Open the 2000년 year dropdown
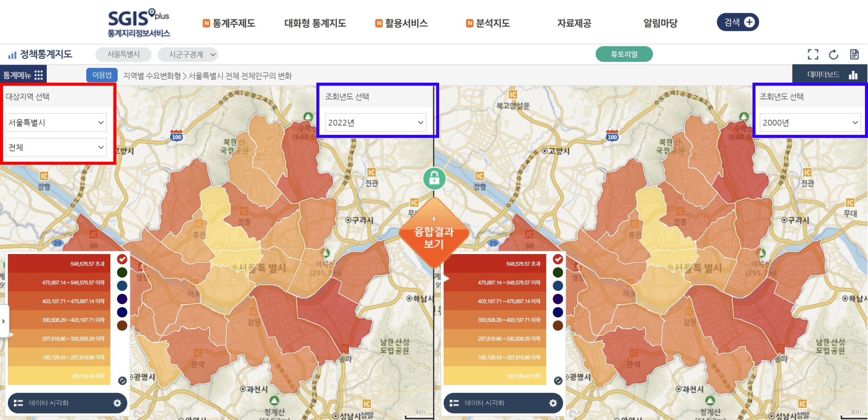This screenshot has width=868, height=420. coord(810,122)
